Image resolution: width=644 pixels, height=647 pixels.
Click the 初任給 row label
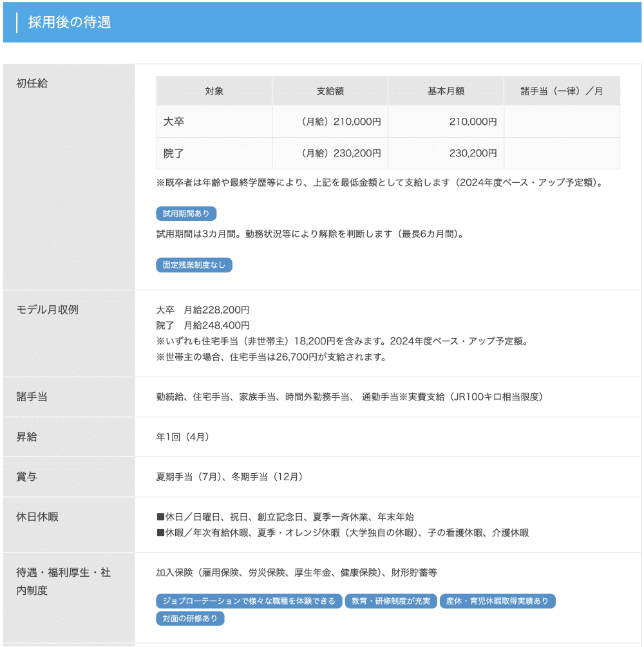(x=32, y=84)
